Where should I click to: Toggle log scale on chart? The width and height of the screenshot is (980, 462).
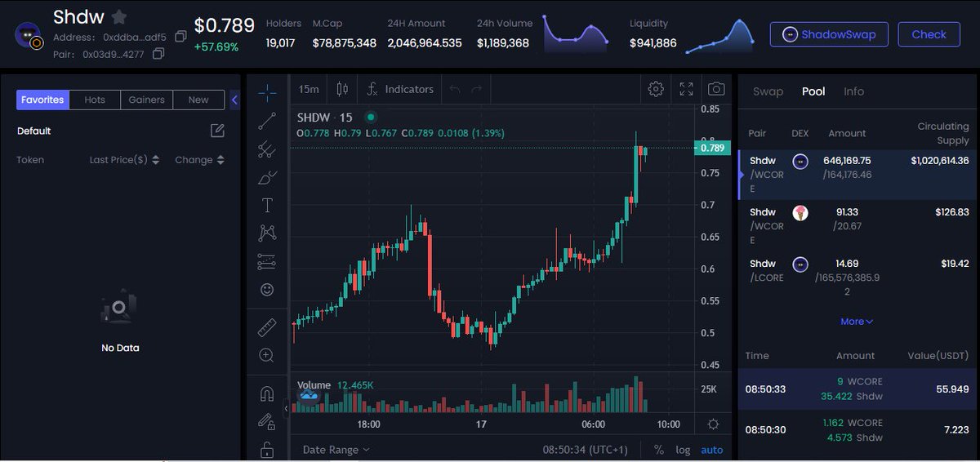tap(683, 450)
